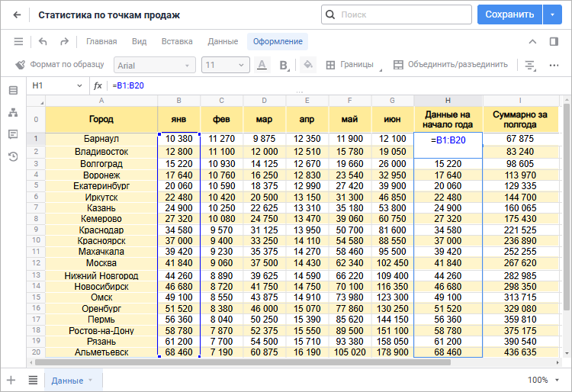The image size is (572, 392).
Task: Click the Город header cell
Action: (x=101, y=119)
